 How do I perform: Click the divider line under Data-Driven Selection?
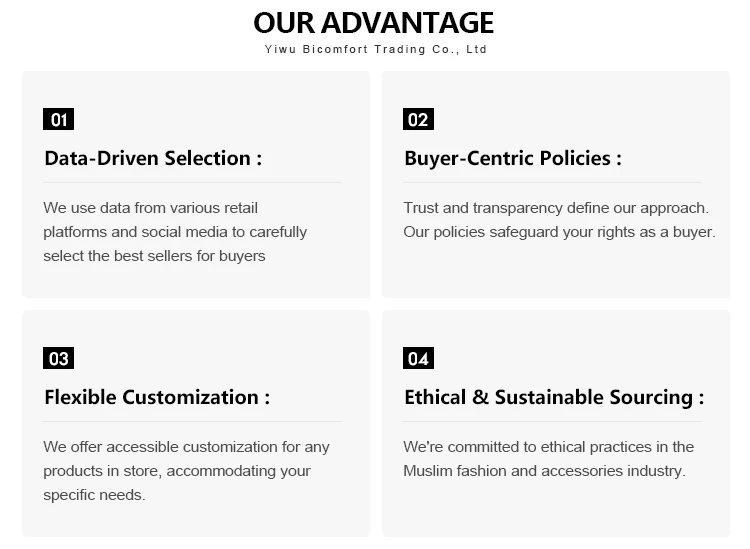[193, 182]
